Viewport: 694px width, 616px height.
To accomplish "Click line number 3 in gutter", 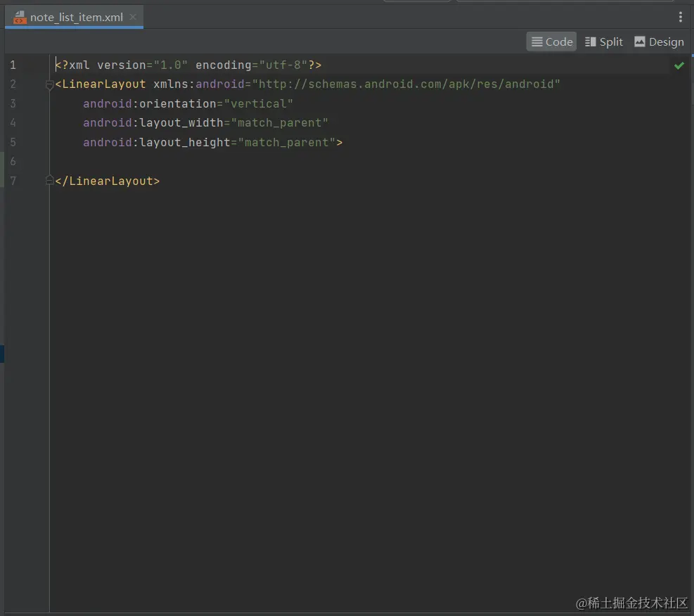I will tap(13, 103).
